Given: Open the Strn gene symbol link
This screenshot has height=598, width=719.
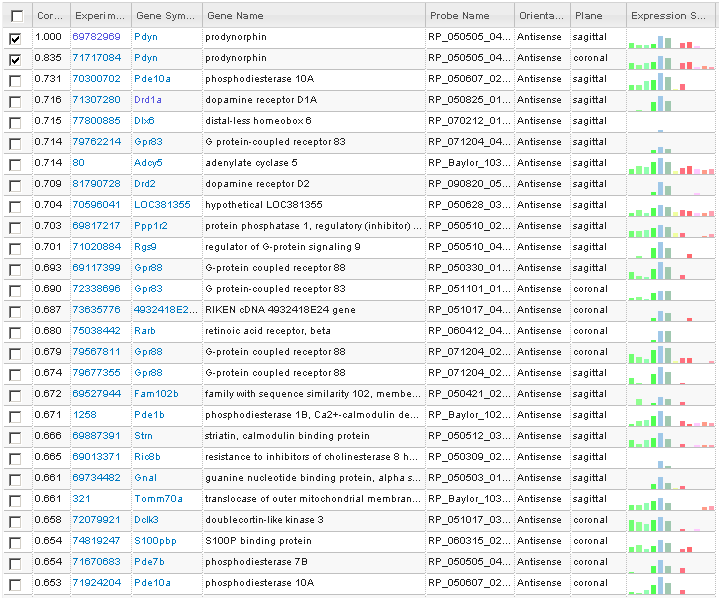Looking at the screenshot, I should click(143, 436).
